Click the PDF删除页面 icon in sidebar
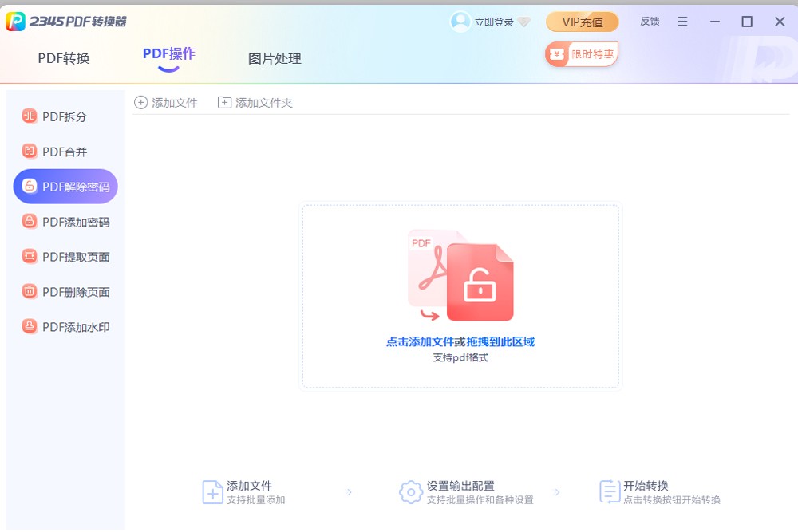This screenshot has height=532, width=798. tap(30, 292)
